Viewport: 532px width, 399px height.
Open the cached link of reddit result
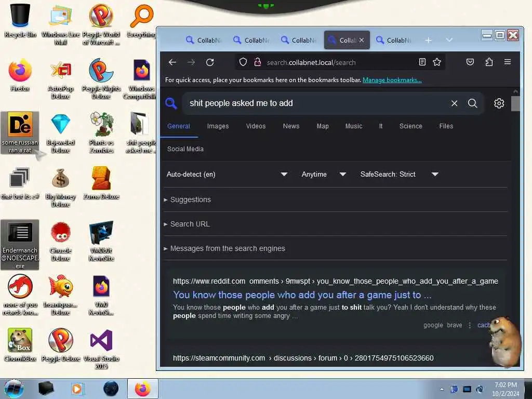pyautogui.click(x=484, y=325)
